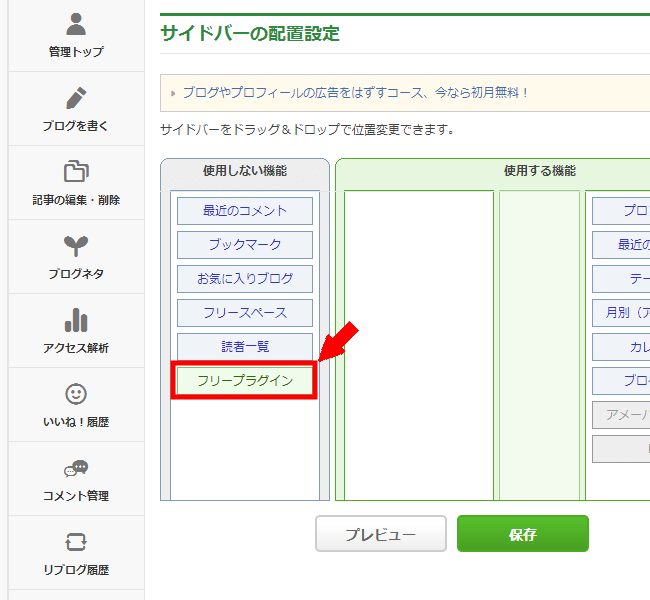
Task: Click the プレビュー button
Action: pyautogui.click(x=381, y=534)
